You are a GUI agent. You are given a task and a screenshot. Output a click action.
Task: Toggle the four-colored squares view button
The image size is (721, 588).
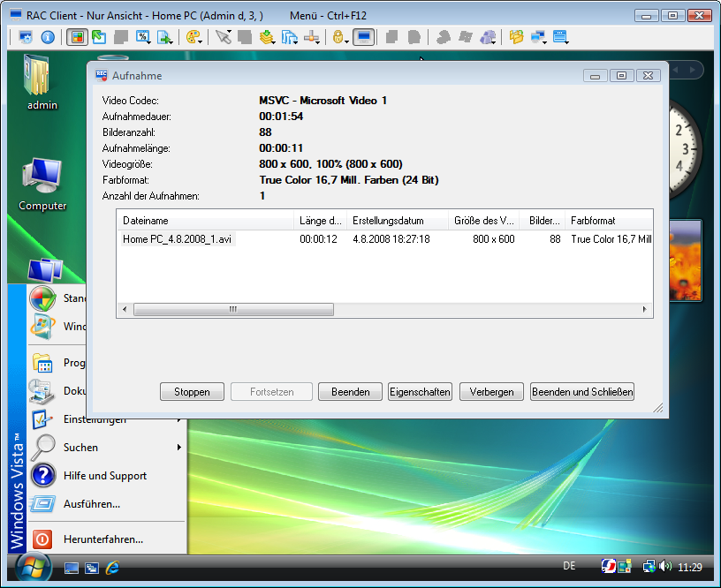coord(77,37)
